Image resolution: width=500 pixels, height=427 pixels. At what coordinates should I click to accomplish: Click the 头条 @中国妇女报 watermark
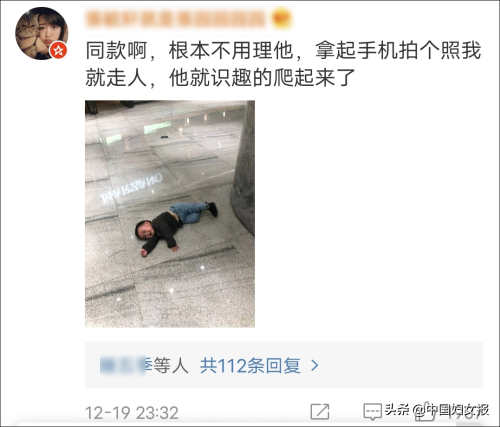point(437,410)
